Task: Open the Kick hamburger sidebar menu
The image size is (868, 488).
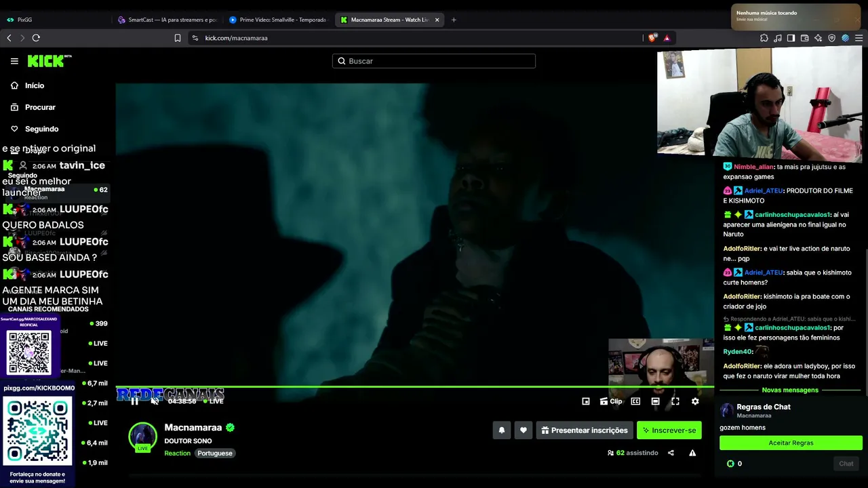Action: (14, 61)
